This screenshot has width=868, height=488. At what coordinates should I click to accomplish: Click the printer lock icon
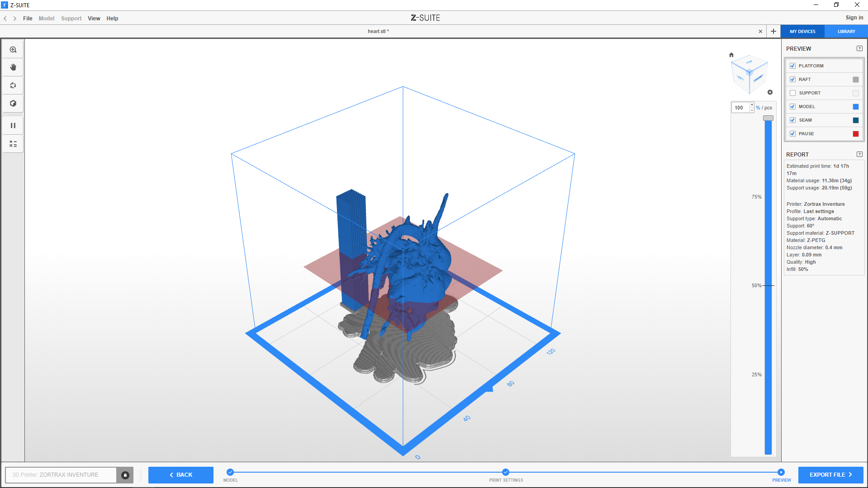click(125, 475)
